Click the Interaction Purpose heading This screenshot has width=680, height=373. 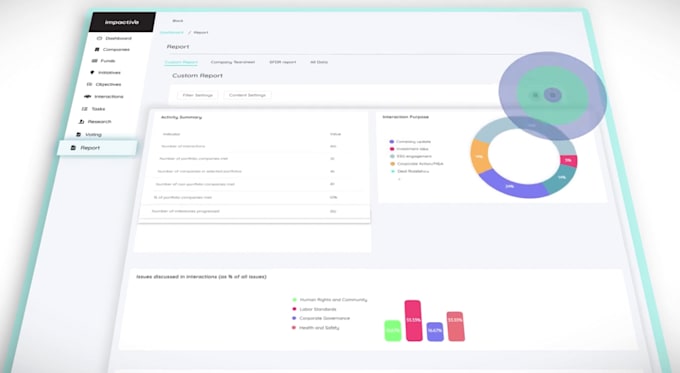tap(405, 117)
